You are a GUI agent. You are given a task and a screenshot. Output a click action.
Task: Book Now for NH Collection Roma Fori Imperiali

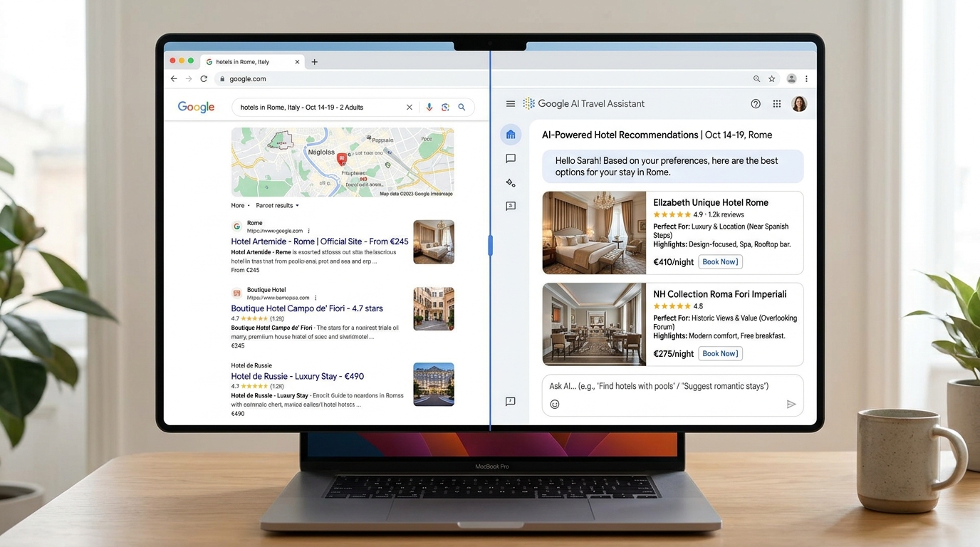pos(720,353)
